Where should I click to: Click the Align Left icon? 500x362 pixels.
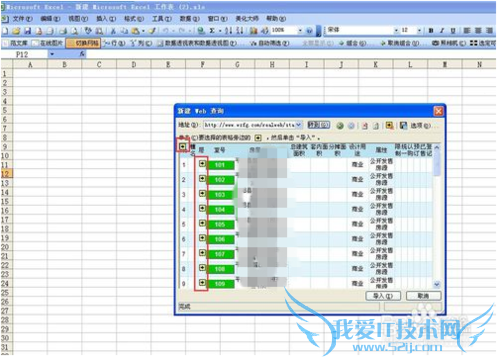(x=467, y=31)
